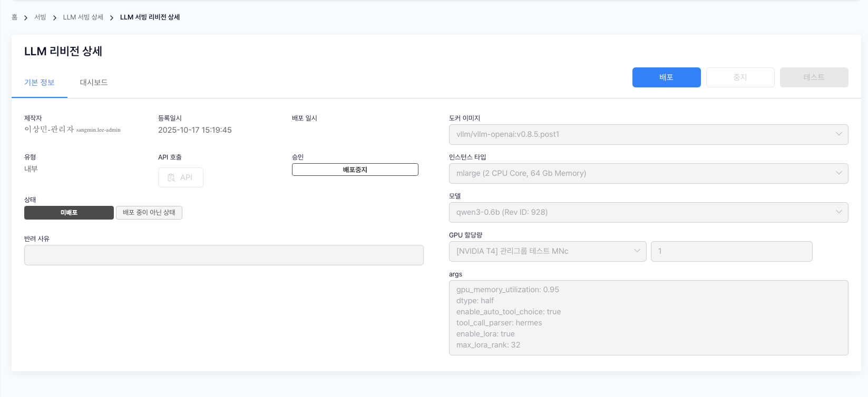Click the 배포 중이 아닌 상태 label

pos(149,213)
